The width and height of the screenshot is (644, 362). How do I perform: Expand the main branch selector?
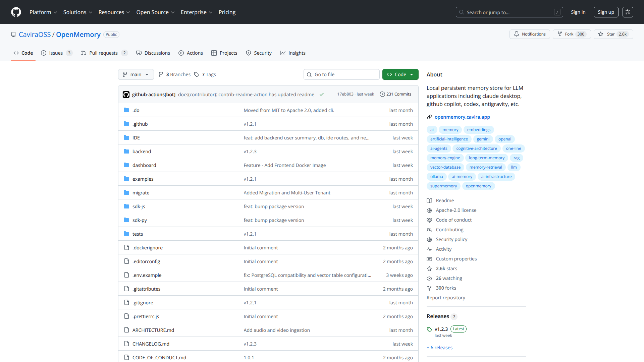coord(136,74)
